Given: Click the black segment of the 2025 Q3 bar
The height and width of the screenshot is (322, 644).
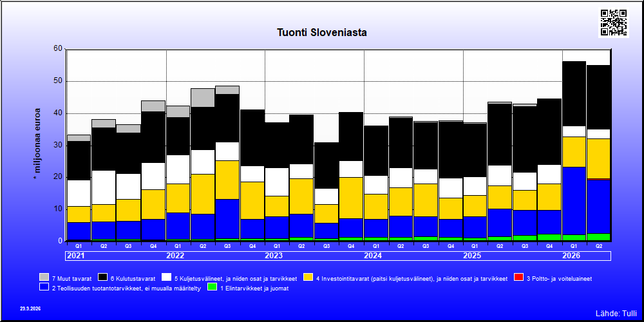Looking at the screenshot, I should (524, 139).
